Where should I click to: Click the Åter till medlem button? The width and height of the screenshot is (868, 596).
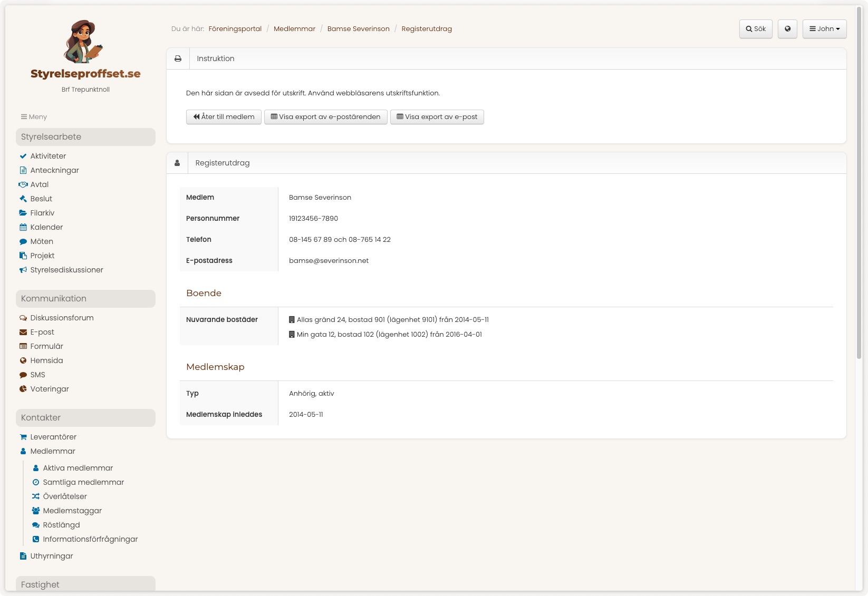(224, 117)
